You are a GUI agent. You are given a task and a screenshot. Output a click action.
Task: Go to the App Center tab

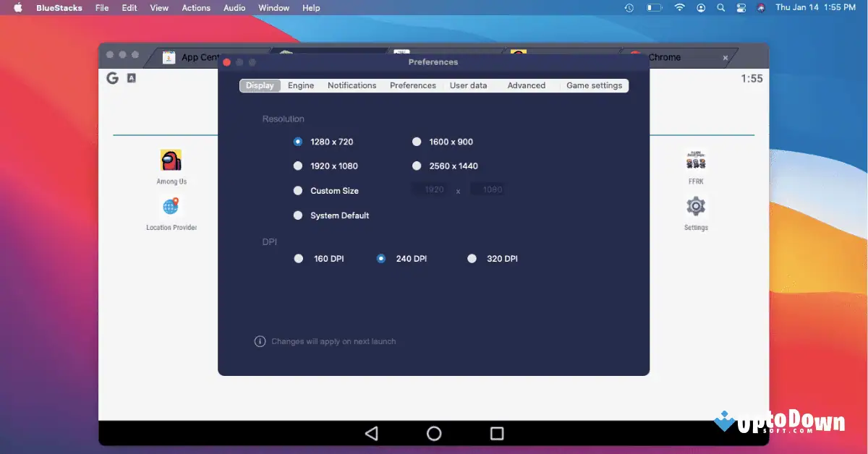[192, 56]
